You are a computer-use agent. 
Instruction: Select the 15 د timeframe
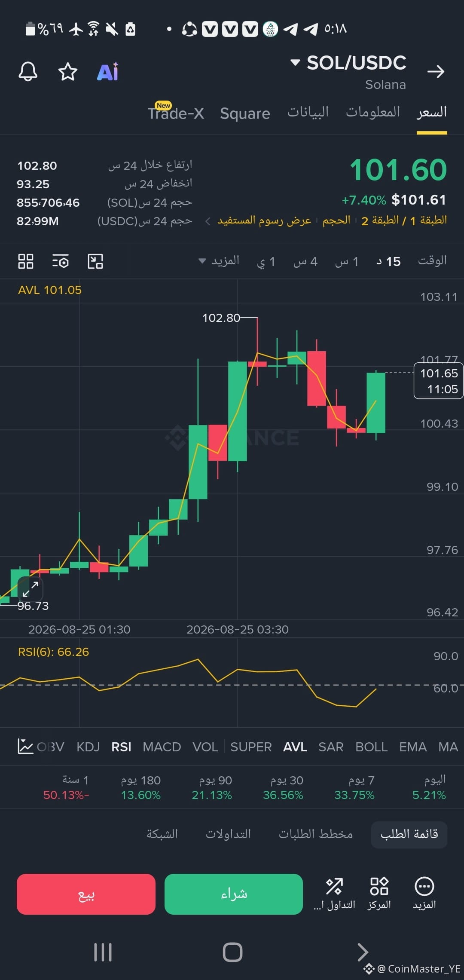point(388,261)
